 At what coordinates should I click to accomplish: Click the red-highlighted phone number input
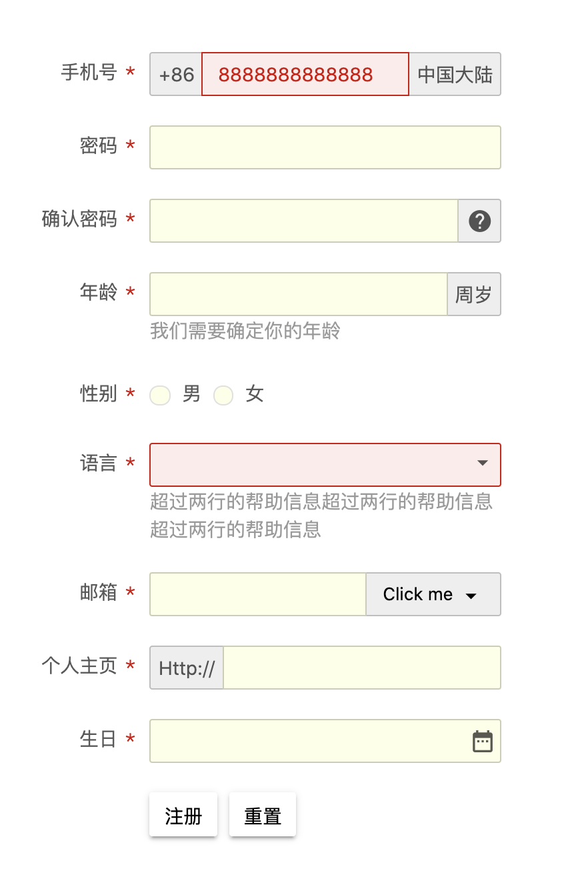coord(305,74)
